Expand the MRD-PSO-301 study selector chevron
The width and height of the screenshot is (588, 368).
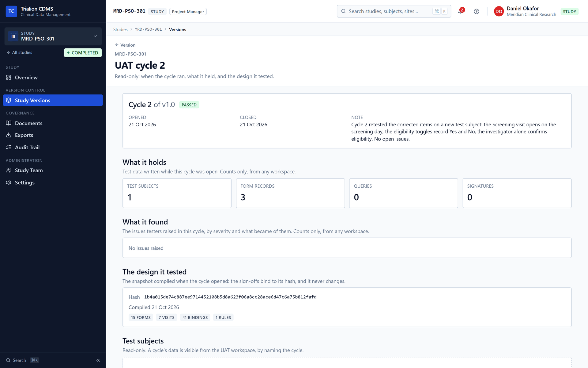[x=95, y=36]
